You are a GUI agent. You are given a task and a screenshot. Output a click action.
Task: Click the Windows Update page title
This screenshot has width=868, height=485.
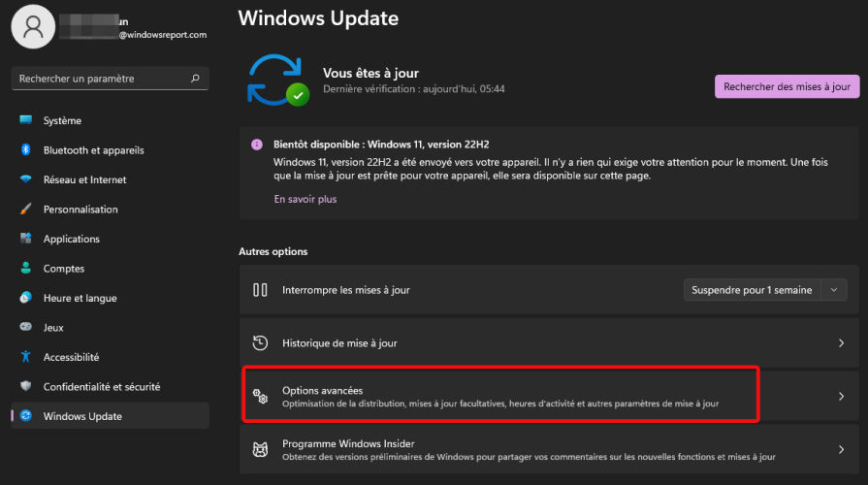(318, 17)
